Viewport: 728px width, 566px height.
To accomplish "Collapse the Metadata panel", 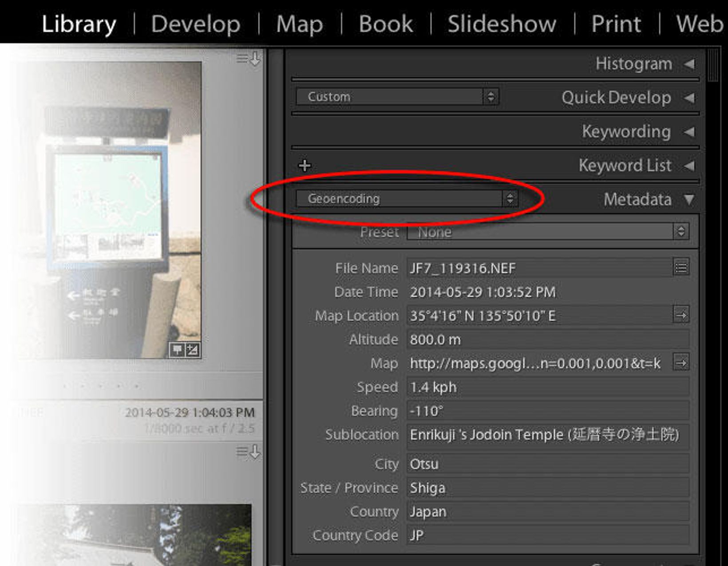I will point(689,199).
